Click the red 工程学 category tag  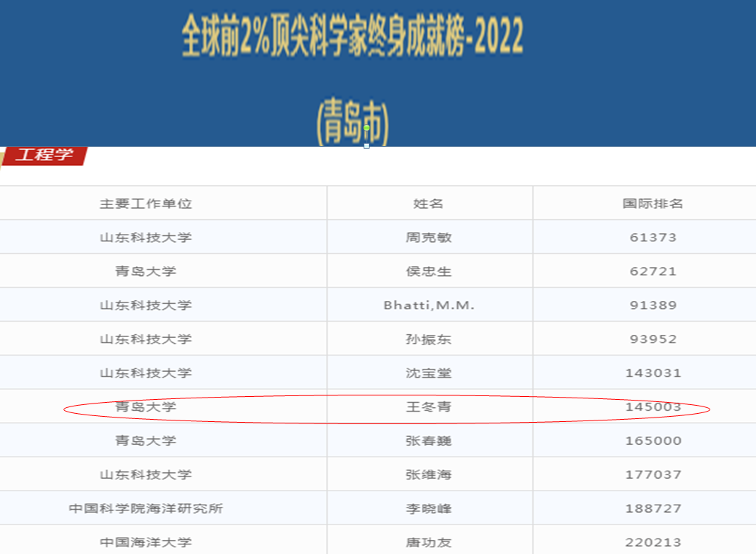[x=44, y=156]
